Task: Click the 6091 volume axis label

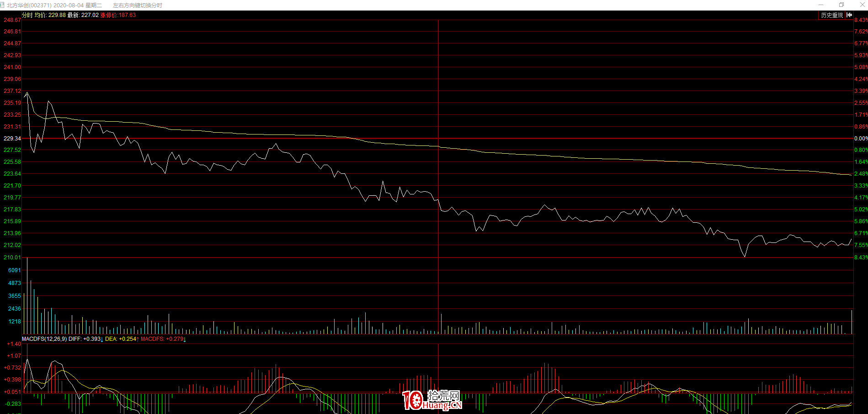Action: click(x=15, y=270)
